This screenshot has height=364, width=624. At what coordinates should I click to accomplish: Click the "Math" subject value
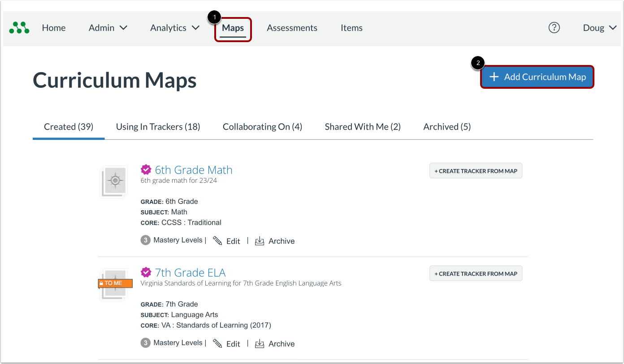click(179, 212)
